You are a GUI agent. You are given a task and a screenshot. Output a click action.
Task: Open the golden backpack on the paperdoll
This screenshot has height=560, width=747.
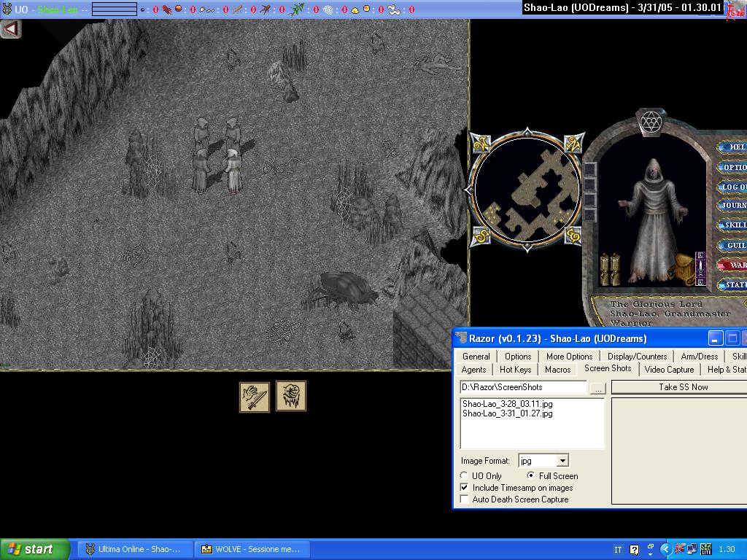point(684,268)
